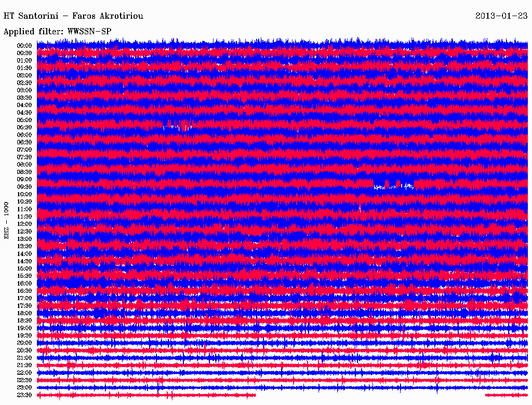Viewport: 532px width, 405px height.
Task: Click the 10:00 time label
Action: [24, 194]
